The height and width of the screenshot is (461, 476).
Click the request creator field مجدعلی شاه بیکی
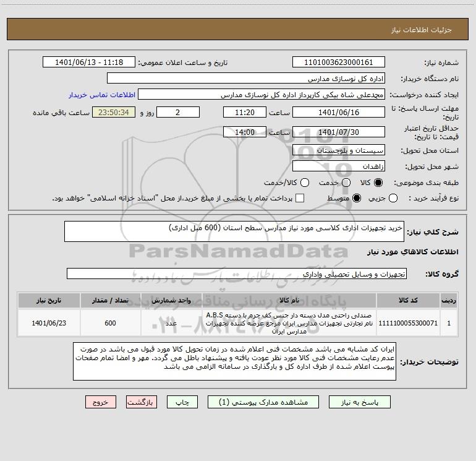point(261,94)
